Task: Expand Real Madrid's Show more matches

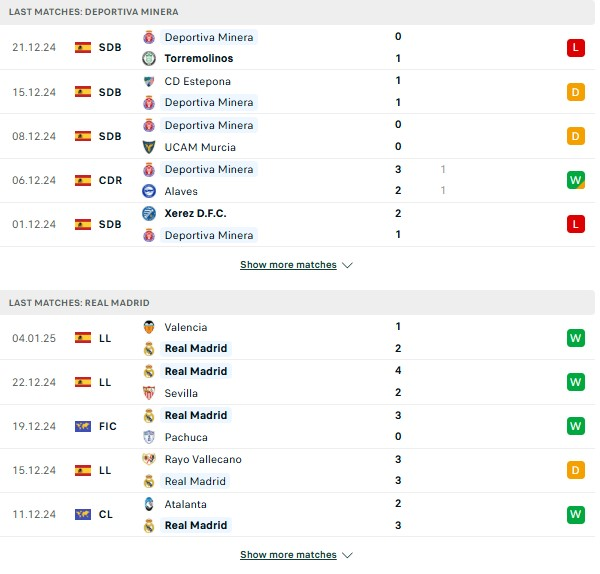Action: coord(296,555)
